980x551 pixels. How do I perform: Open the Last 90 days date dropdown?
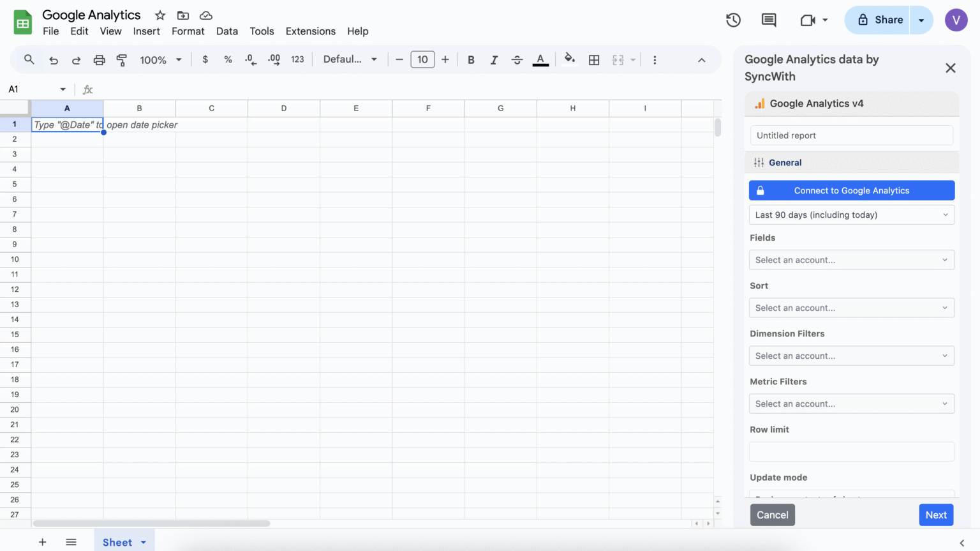852,215
